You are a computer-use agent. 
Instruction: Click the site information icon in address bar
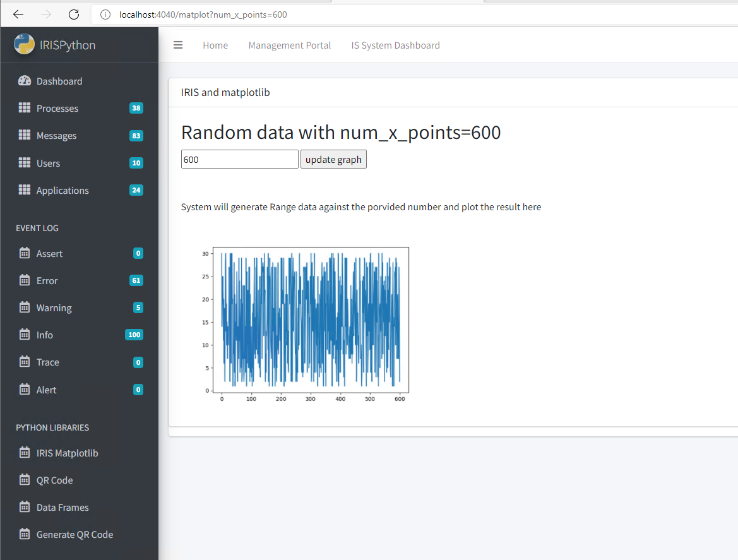point(105,15)
